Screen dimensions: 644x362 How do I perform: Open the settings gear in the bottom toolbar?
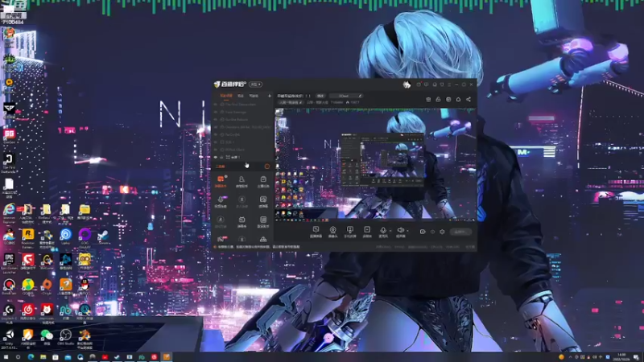(x=442, y=232)
